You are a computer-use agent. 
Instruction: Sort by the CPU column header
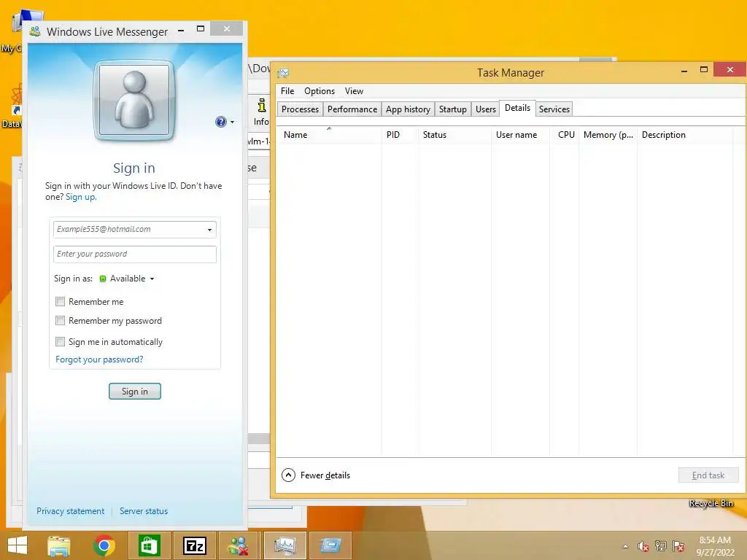[565, 135]
